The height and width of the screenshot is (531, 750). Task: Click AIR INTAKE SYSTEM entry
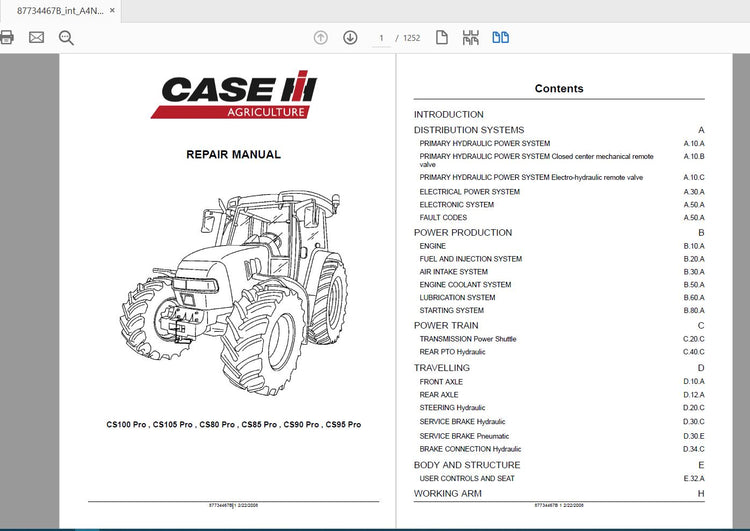(453, 272)
